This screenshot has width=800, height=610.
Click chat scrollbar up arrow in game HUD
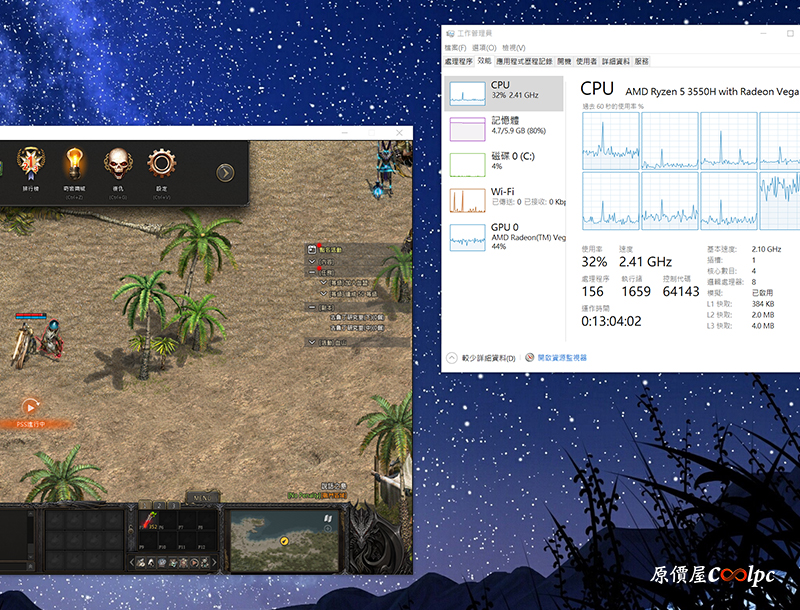coord(31,514)
